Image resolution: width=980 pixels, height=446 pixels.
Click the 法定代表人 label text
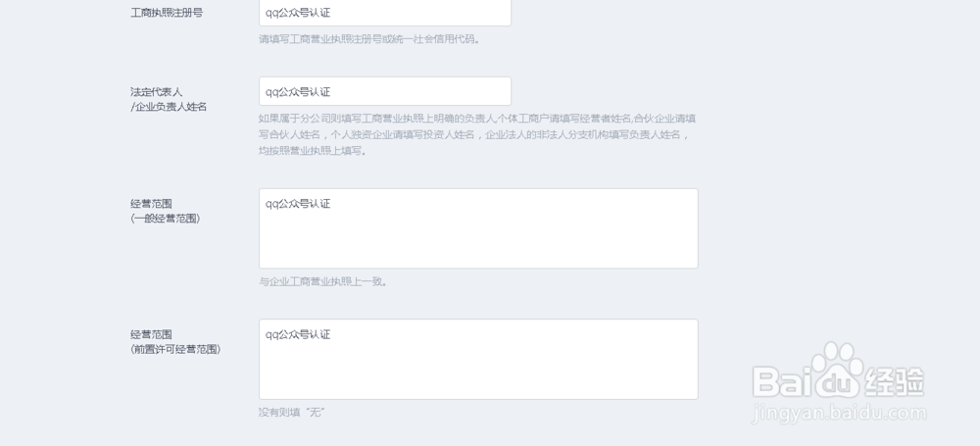(x=156, y=92)
